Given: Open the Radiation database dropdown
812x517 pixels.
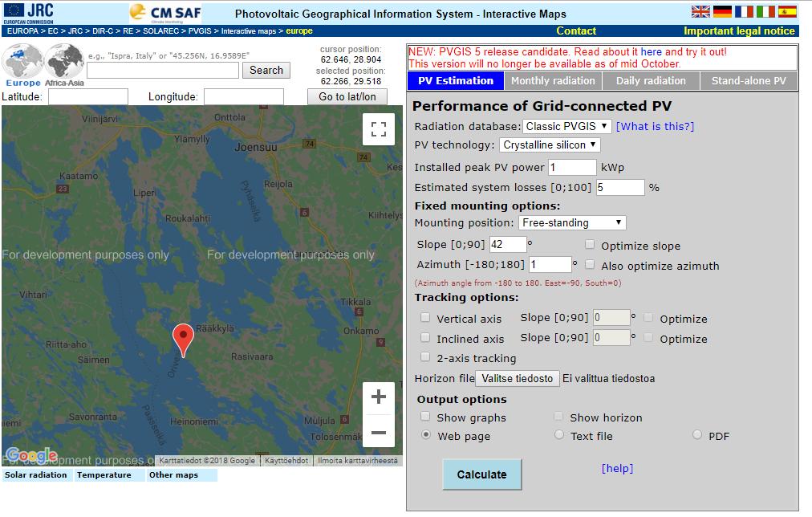Looking at the screenshot, I should point(567,126).
